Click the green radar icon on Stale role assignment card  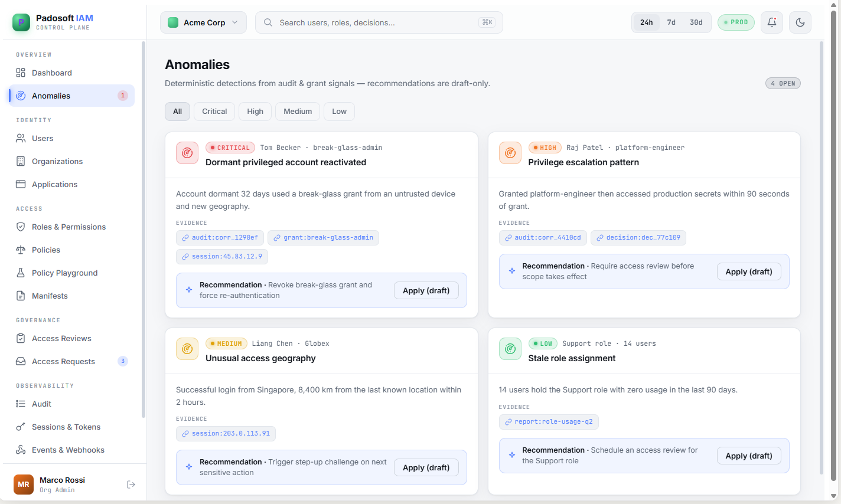point(510,349)
